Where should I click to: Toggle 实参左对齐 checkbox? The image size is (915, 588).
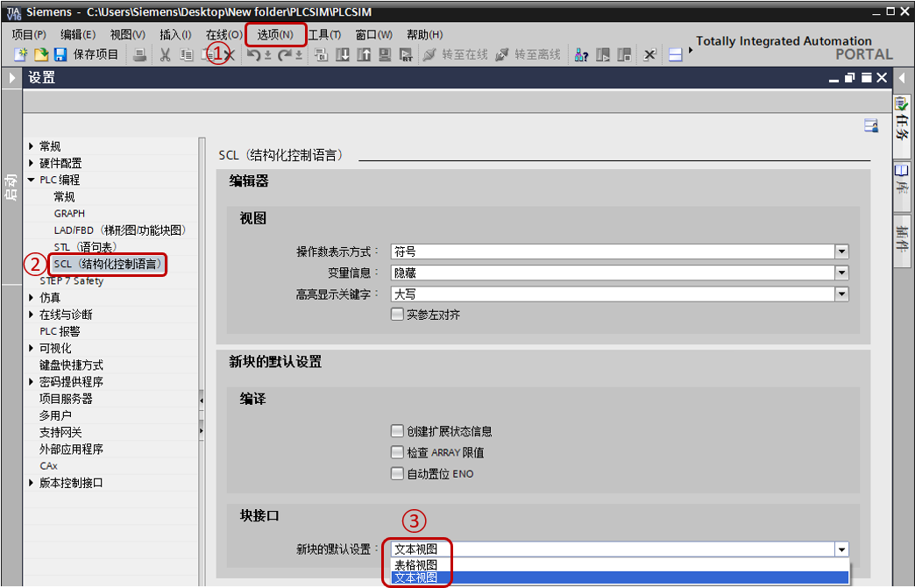[x=397, y=315]
